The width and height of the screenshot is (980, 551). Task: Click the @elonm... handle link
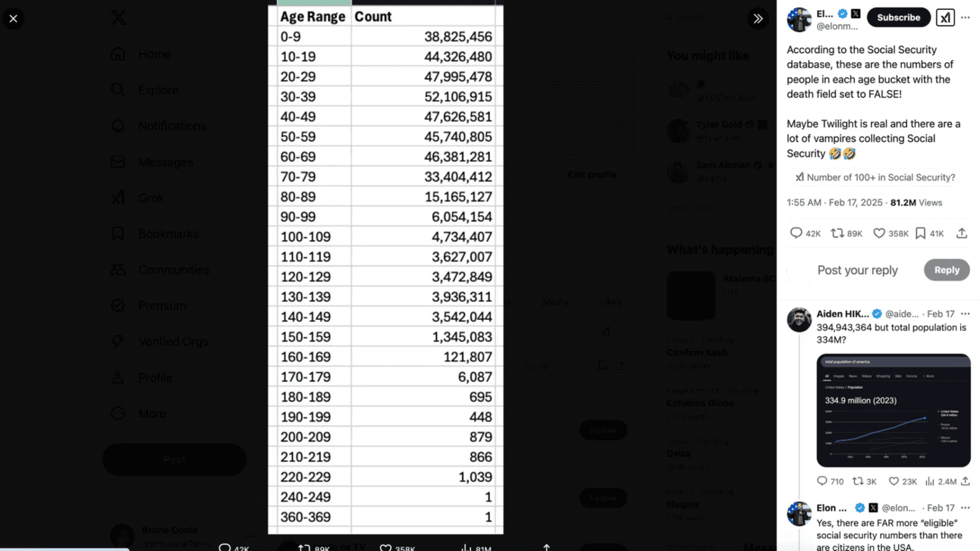(837, 27)
